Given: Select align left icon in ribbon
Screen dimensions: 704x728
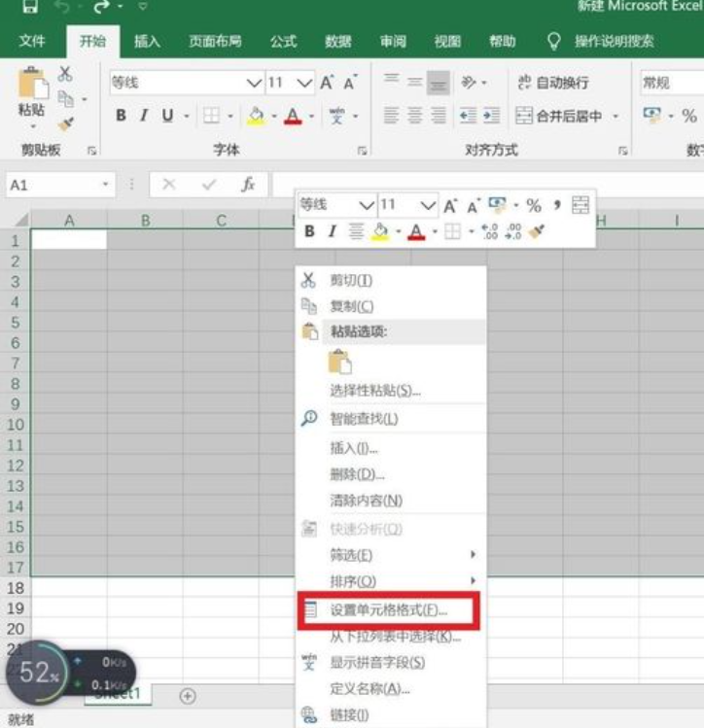Looking at the screenshot, I should pyautogui.click(x=392, y=115).
